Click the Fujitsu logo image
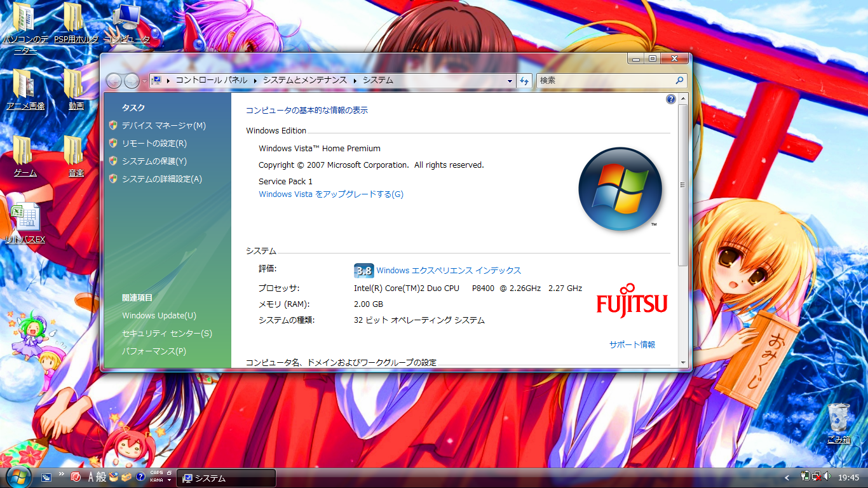Viewport: 868px width, 488px height. click(632, 301)
